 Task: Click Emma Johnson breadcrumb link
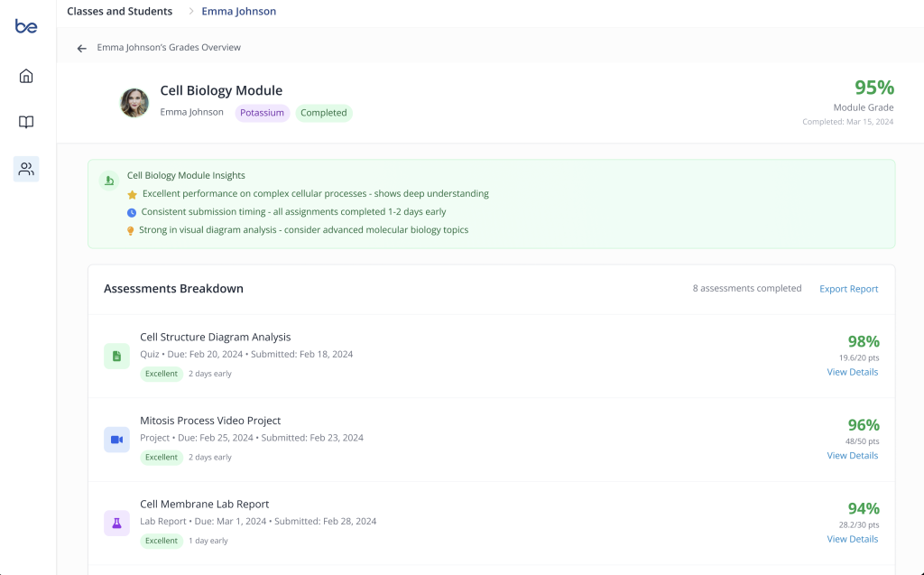(238, 11)
